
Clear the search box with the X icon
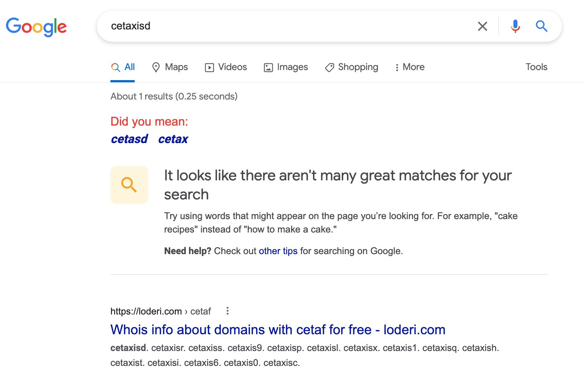[x=482, y=26]
